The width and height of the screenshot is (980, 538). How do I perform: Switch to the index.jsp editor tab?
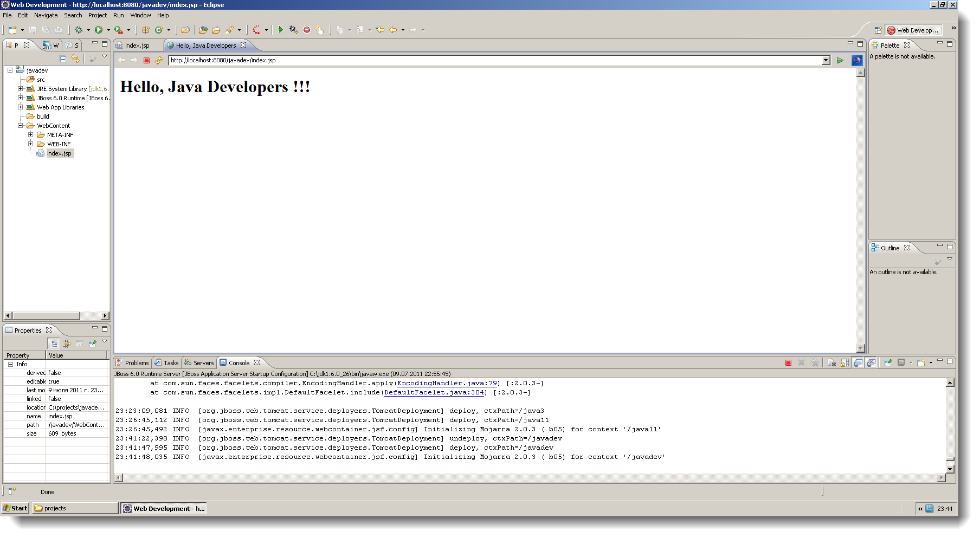point(137,46)
